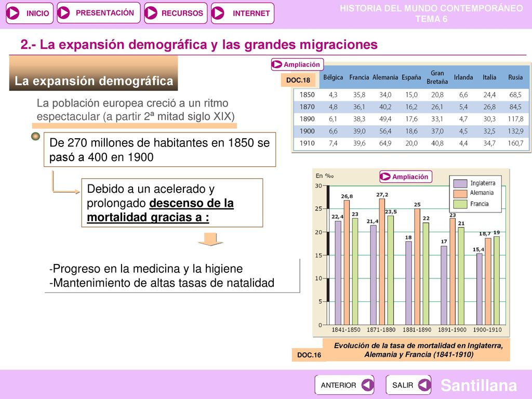
Task: Click the Alemania column header in the table
Action: pyautogui.click(x=385, y=77)
